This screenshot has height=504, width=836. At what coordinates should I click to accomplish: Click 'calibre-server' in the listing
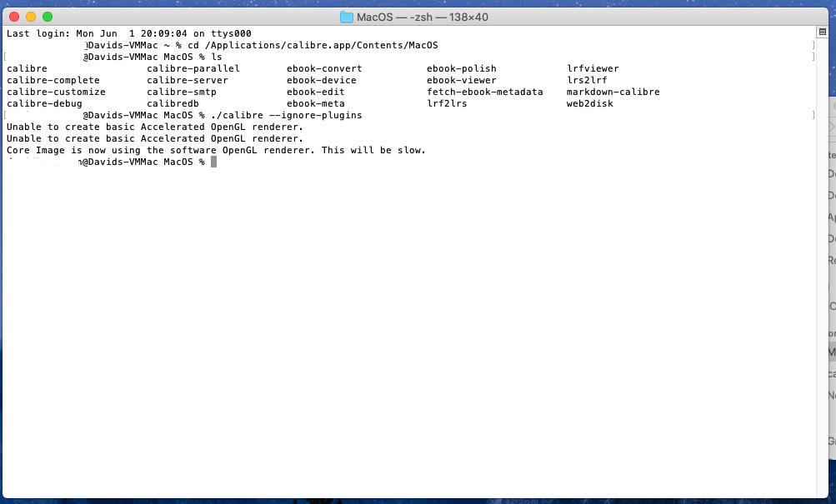[188, 81]
